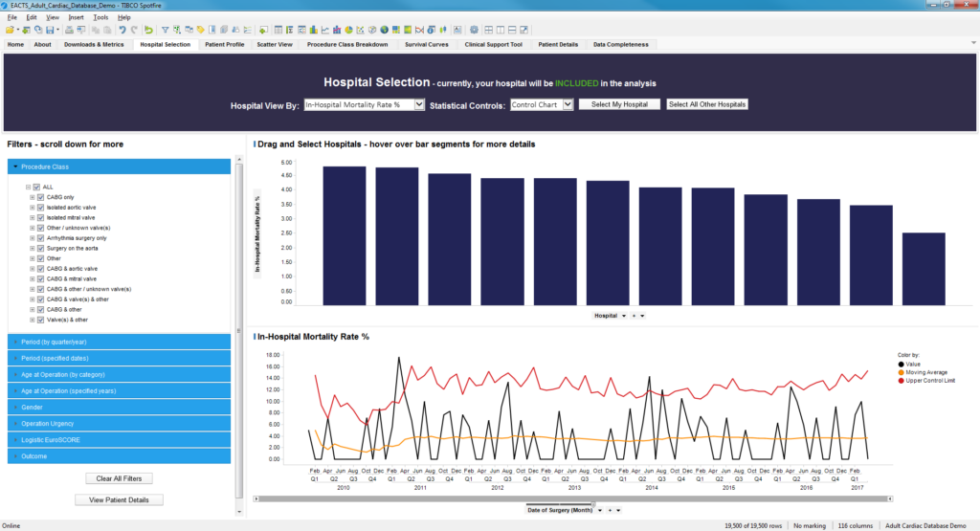
Task: Click the red Upper Control Limit legend swatch
Action: point(902,381)
